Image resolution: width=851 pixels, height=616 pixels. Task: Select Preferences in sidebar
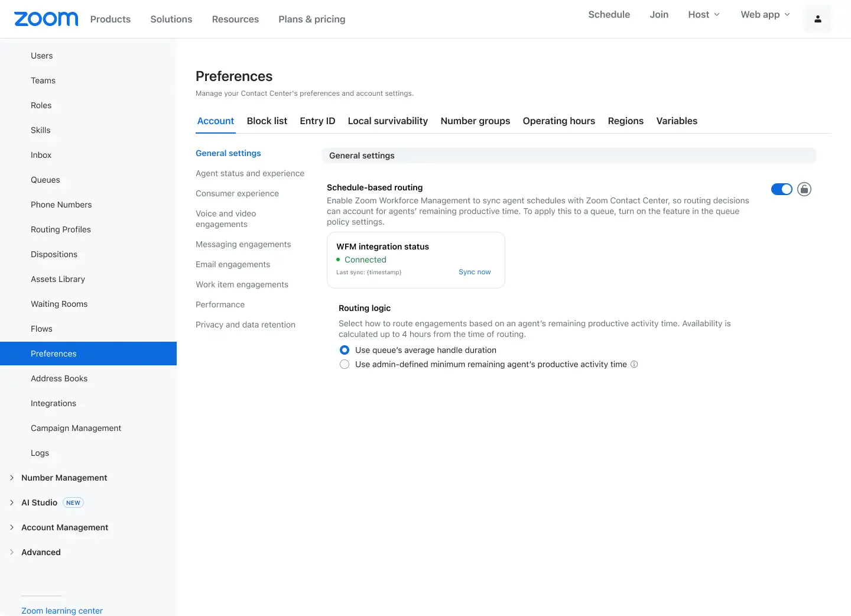point(89,354)
